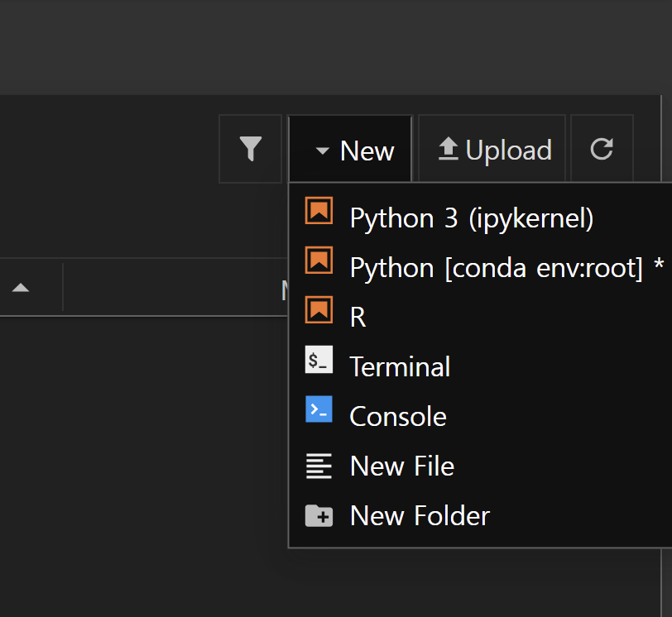This screenshot has height=617, width=672.
Task: Launch a new Console
Action: click(x=481, y=416)
